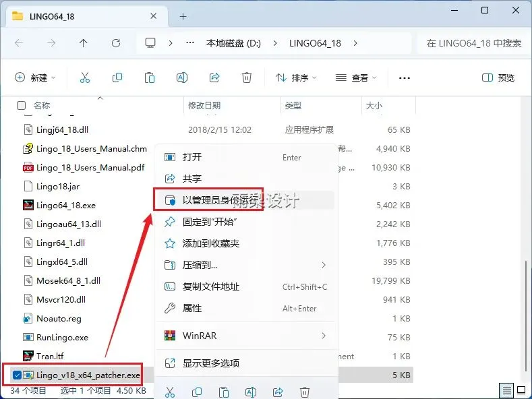Open Properties (属性) from the context menu
The width and height of the screenshot is (532, 399).
pos(246,308)
